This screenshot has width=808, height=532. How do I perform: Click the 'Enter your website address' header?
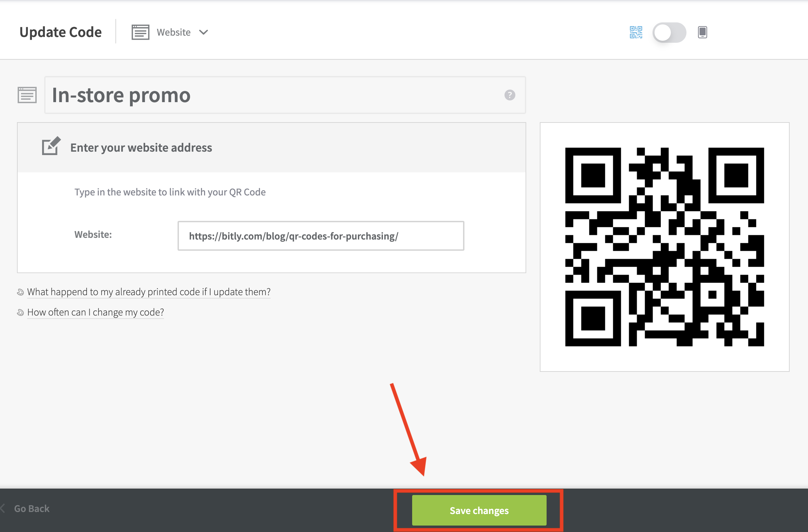coord(141,148)
